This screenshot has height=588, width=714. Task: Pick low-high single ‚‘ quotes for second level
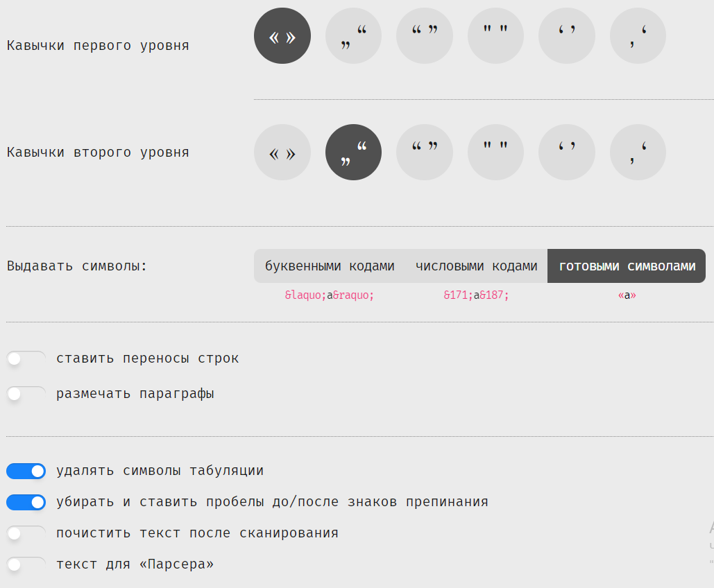point(638,153)
